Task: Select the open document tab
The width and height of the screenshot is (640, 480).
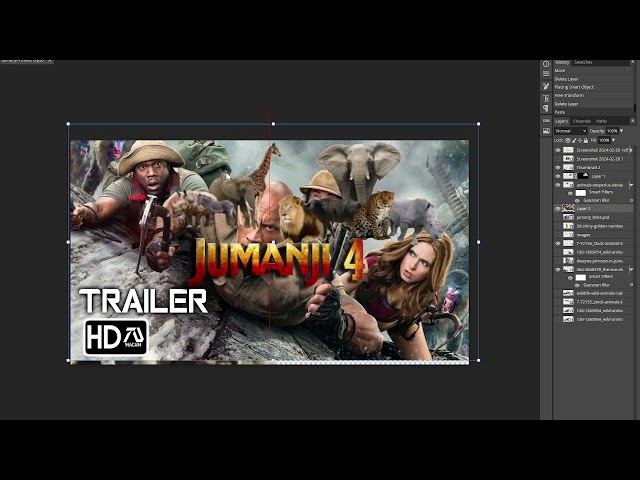Action: 27,61
